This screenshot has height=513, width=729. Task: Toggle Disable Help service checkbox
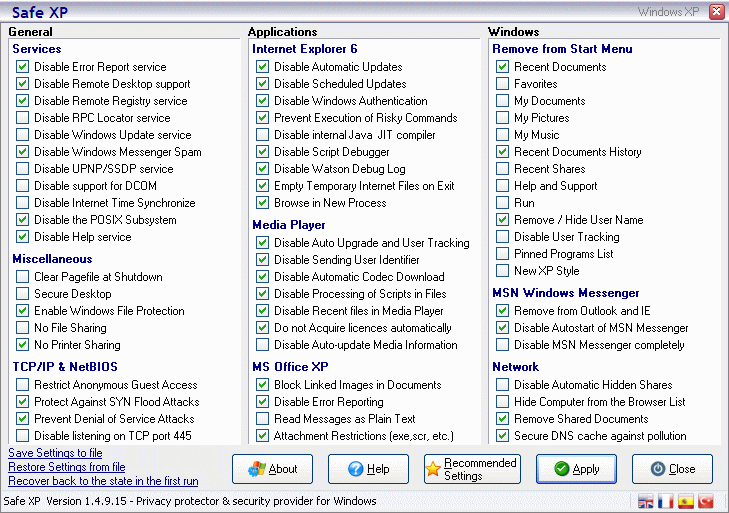[x=22, y=236]
